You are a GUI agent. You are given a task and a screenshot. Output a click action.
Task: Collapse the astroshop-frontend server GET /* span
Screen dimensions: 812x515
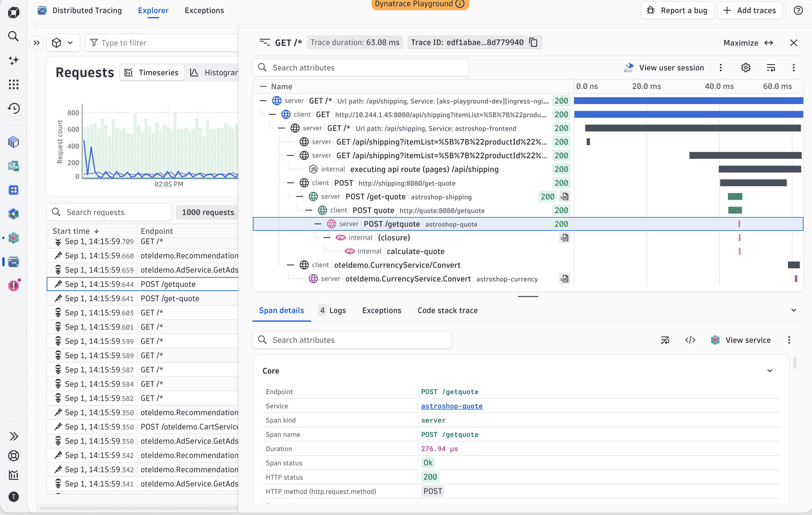[x=282, y=128]
